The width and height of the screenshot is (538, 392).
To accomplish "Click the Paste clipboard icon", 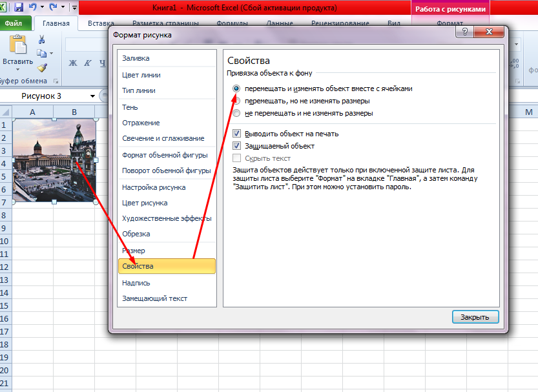I will click(17, 45).
